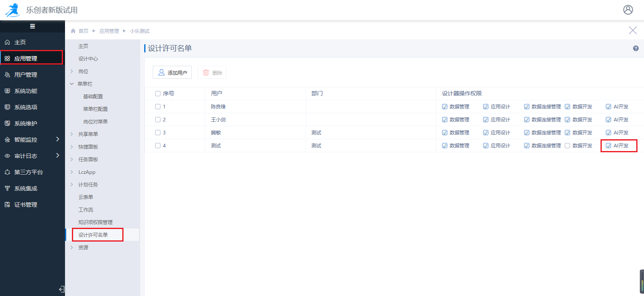Expand the 共享菜单 tree node
Screen dimensions: 644x296
coord(72,134)
